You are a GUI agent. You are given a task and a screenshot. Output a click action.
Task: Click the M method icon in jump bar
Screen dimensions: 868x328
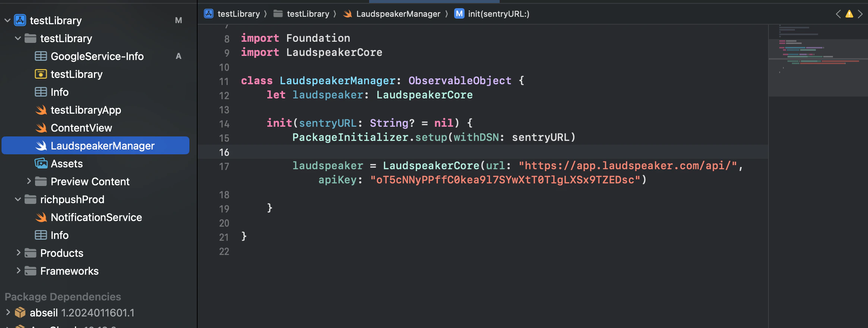pos(459,14)
